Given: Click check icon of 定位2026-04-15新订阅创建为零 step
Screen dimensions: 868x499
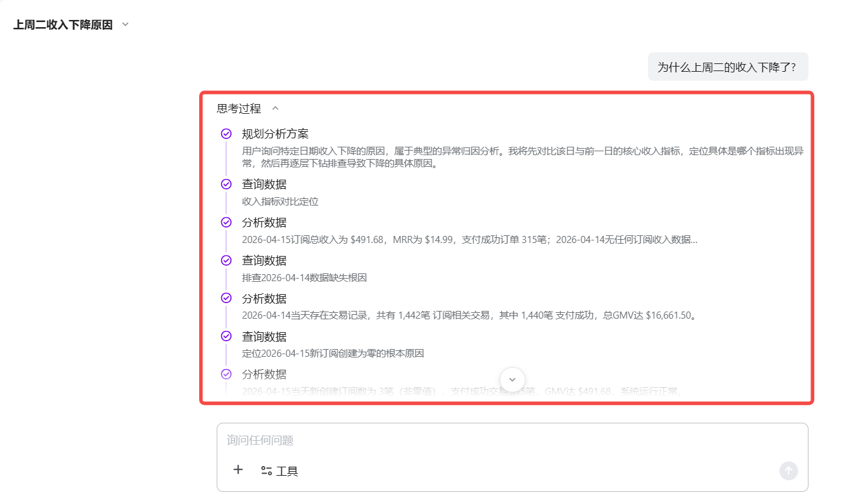Looking at the screenshot, I should [226, 336].
